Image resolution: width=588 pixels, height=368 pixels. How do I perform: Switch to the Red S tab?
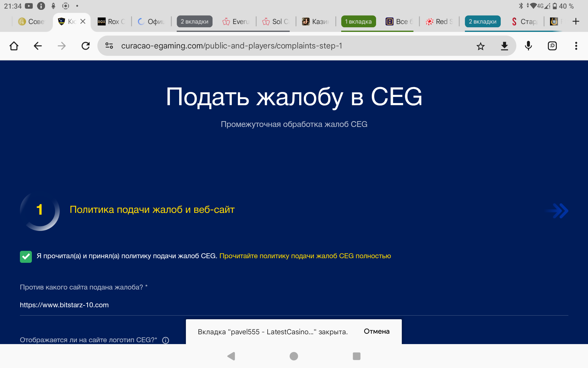point(439,21)
